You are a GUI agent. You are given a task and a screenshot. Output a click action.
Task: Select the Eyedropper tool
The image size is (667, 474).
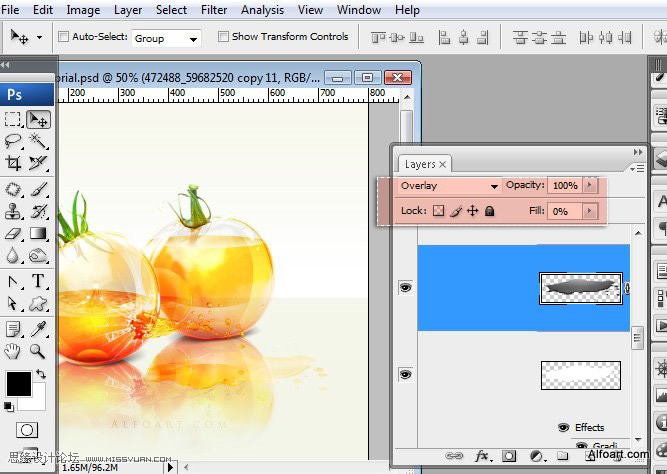(38, 328)
